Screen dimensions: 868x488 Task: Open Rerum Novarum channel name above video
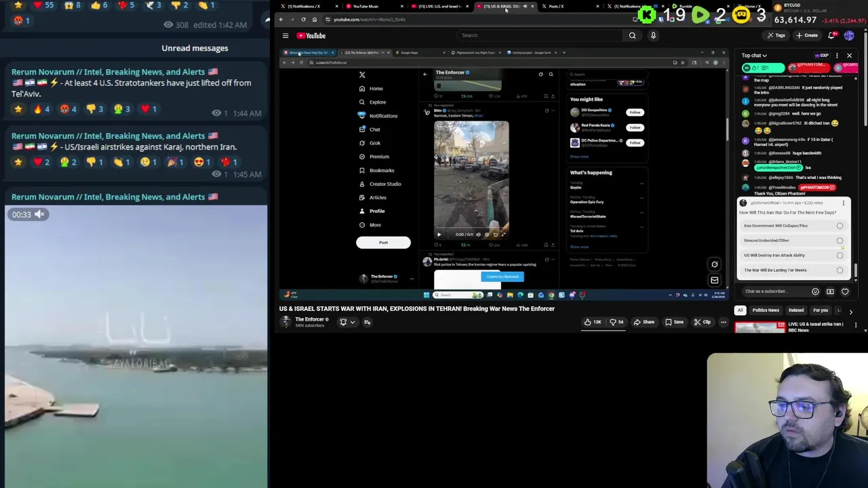point(115,197)
